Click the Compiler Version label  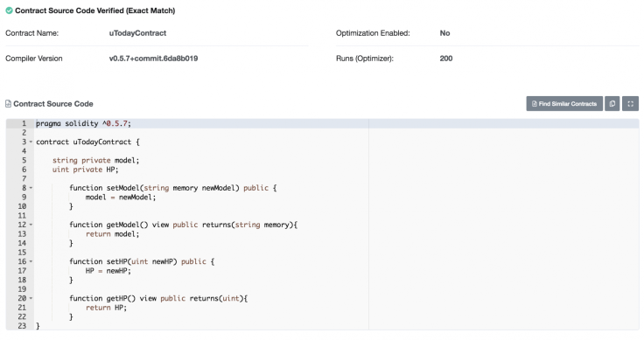click(x=34, y=59)
